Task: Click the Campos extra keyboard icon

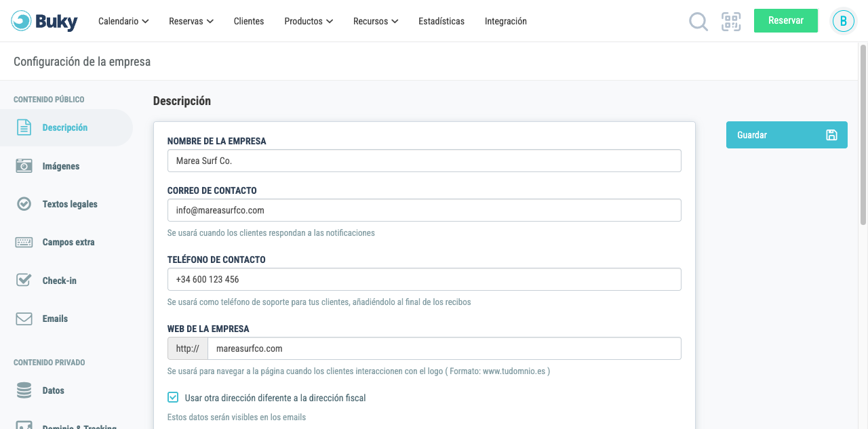Action: point(24,242)
